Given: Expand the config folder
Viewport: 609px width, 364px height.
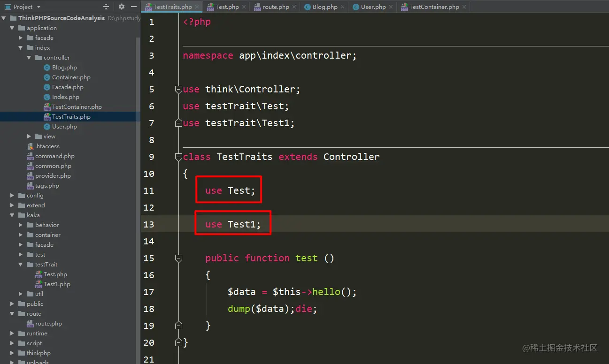Looking at the screenshot, I should coord(12,196).
